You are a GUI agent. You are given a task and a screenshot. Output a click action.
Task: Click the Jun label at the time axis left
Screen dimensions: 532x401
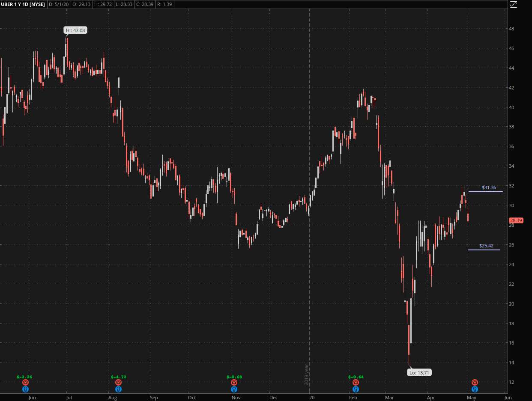(32, 398)
